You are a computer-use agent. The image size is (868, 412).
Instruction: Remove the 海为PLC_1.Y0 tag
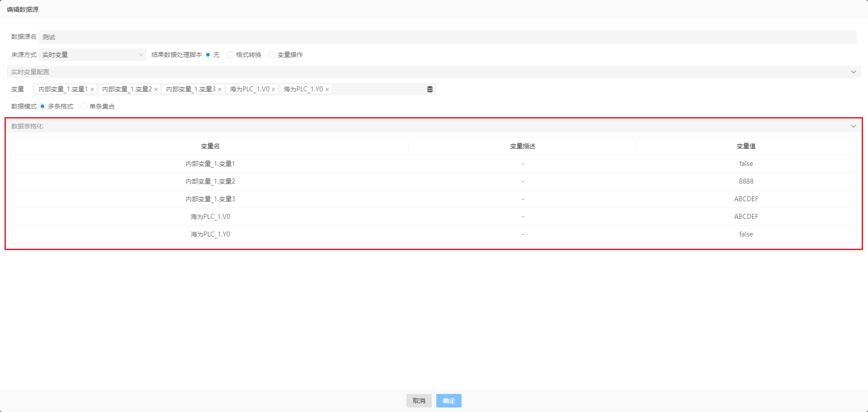[327, 90]
